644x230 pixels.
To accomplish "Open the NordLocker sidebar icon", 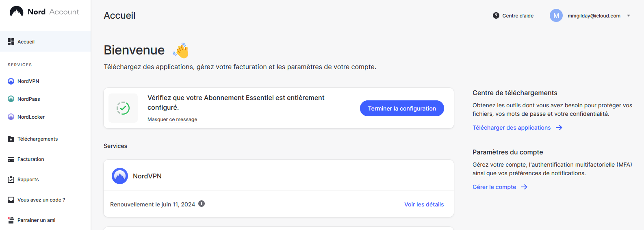I will click(x=11, y=117).
